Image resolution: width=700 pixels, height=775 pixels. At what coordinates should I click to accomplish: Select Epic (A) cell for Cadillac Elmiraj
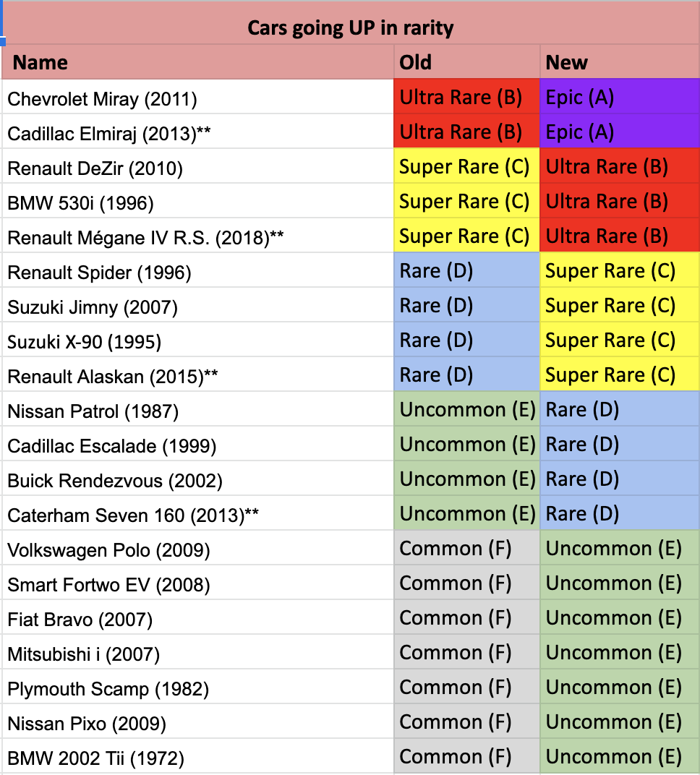[620, 131]
